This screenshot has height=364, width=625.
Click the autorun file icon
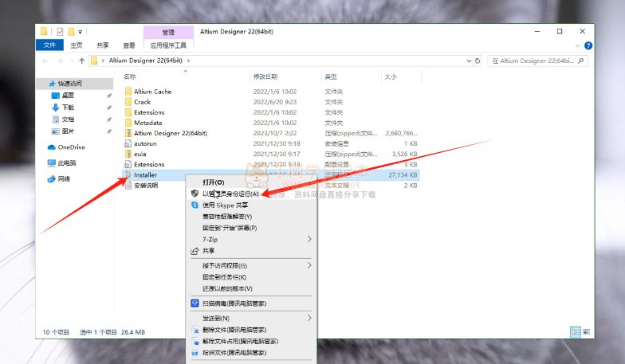[128, 143]
